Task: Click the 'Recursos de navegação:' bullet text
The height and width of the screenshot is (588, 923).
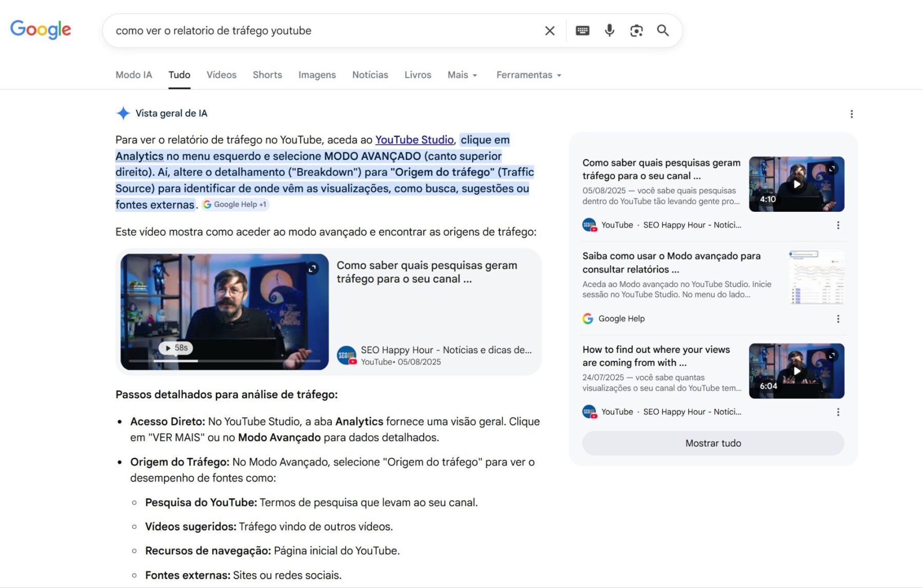Action: pyautogui.click(x=208, y=551)
